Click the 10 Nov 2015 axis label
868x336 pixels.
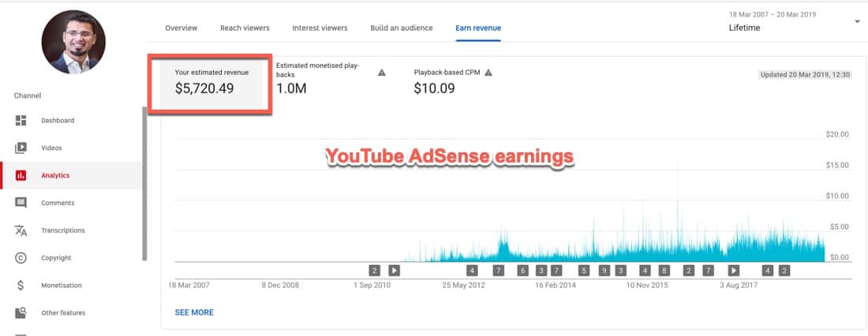(647, 285)
